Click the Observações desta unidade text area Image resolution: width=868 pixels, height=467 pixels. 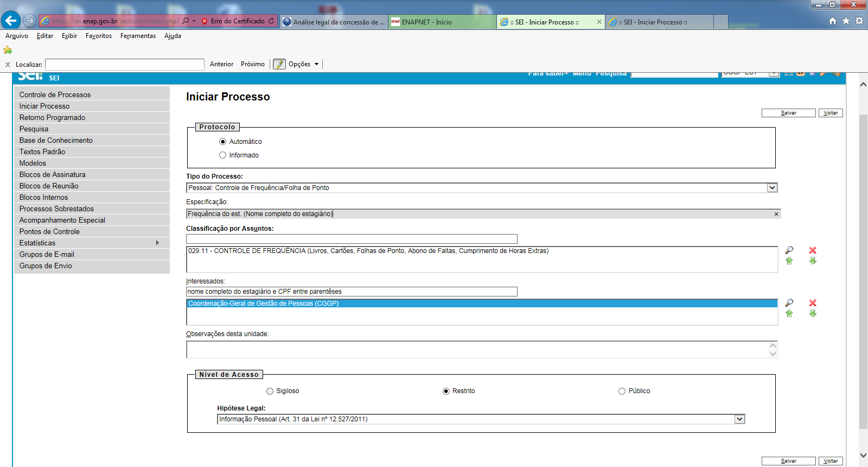pyautogui.click(x=482, y=350)
